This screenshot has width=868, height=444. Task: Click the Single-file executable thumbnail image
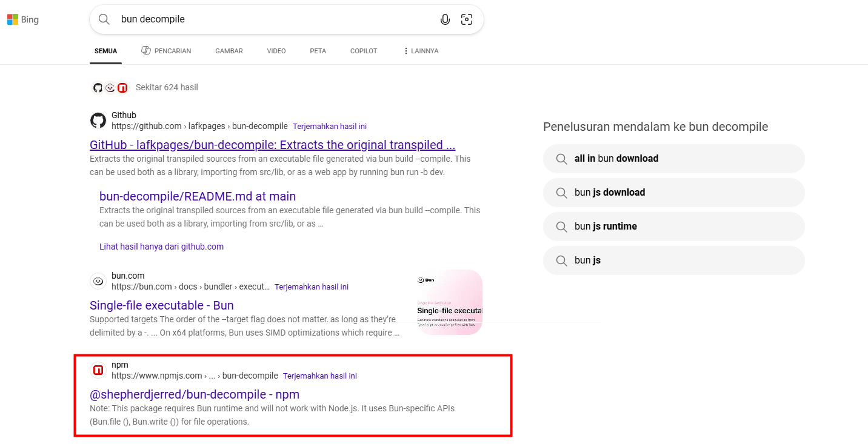point(449,302)
